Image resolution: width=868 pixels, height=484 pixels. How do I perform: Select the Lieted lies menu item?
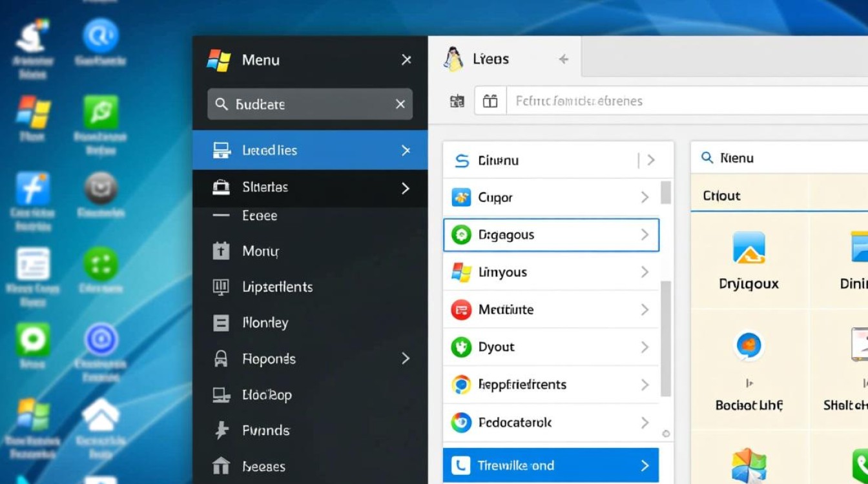[309, 150]
